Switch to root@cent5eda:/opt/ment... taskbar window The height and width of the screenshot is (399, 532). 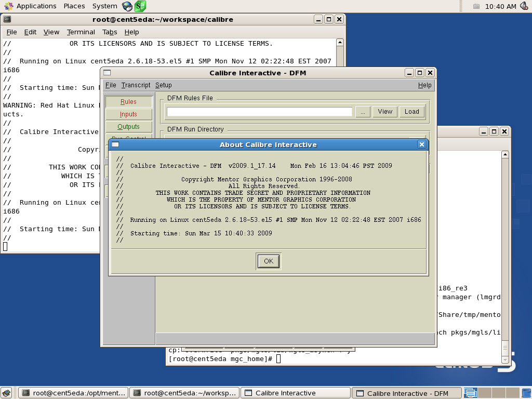73,393
